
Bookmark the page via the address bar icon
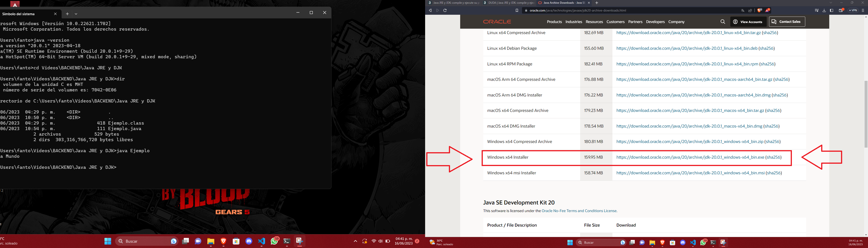click(517, 10)
